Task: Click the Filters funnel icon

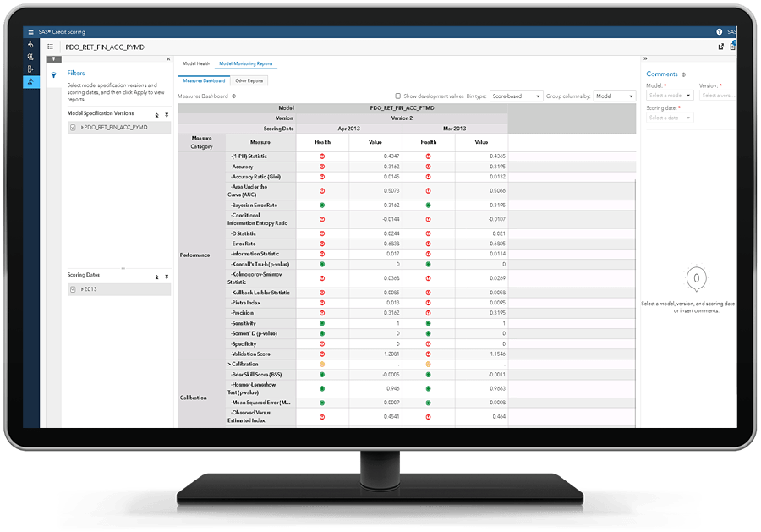Action: [53, 74]
